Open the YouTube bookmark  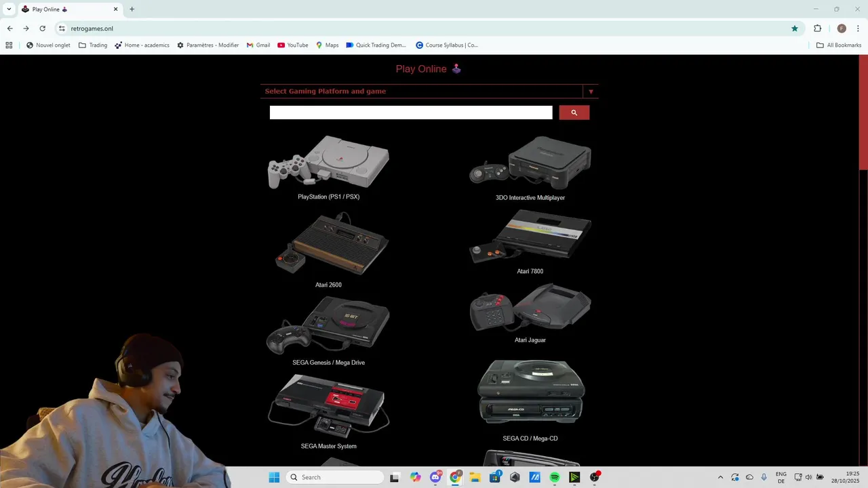click(x=292, y=45)
